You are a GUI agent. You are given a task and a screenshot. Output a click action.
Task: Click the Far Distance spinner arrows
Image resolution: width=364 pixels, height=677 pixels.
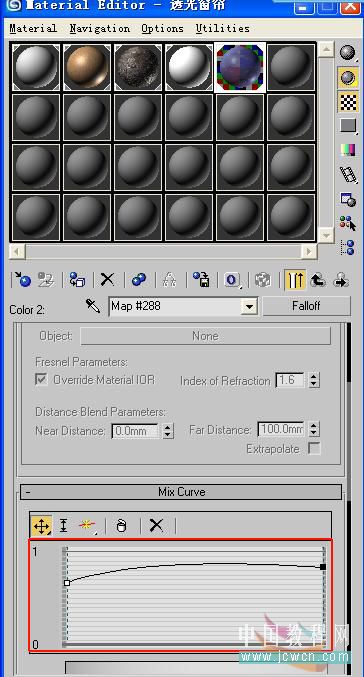314,429
